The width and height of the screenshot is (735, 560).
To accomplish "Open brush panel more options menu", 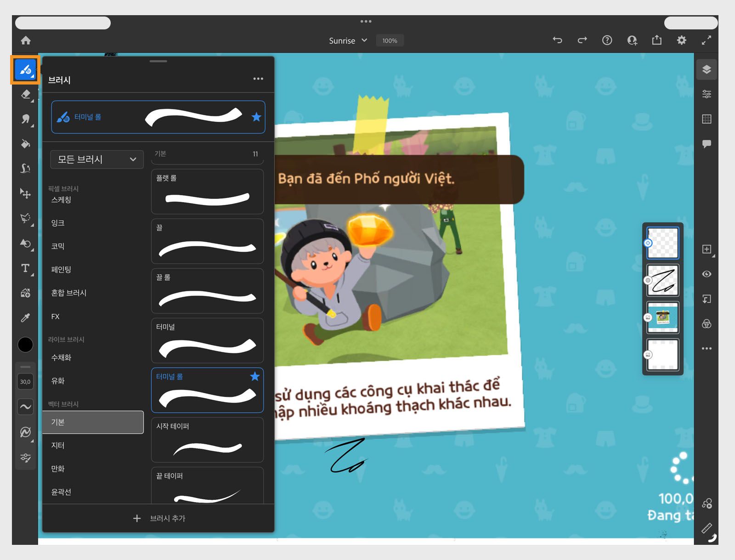I will tap(258, 79).
